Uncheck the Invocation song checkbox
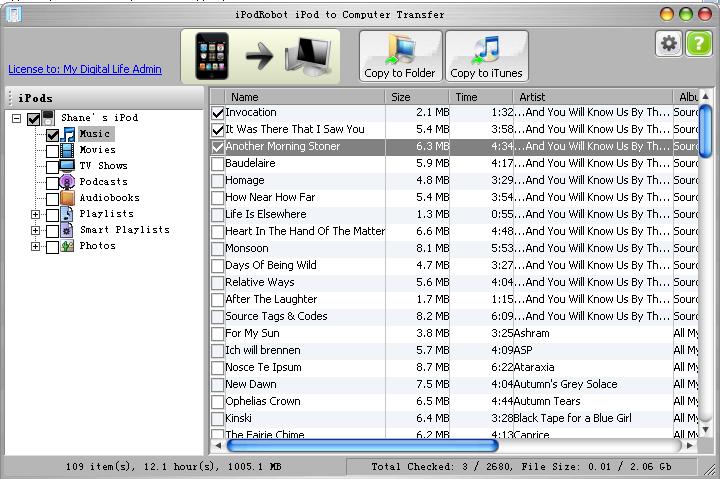 click(218, 113)
